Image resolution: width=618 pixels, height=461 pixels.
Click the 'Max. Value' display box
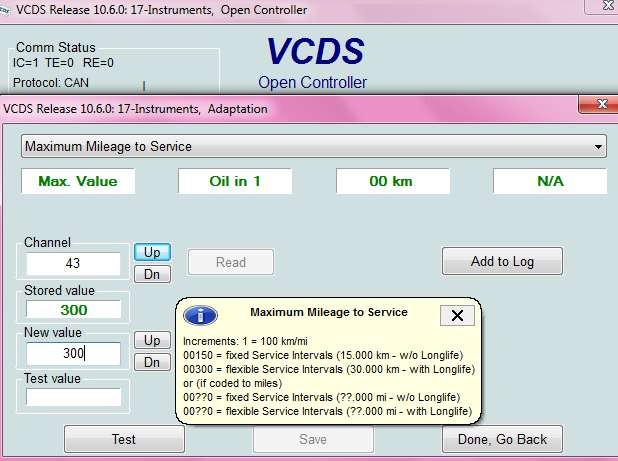[x=78, y=181]
